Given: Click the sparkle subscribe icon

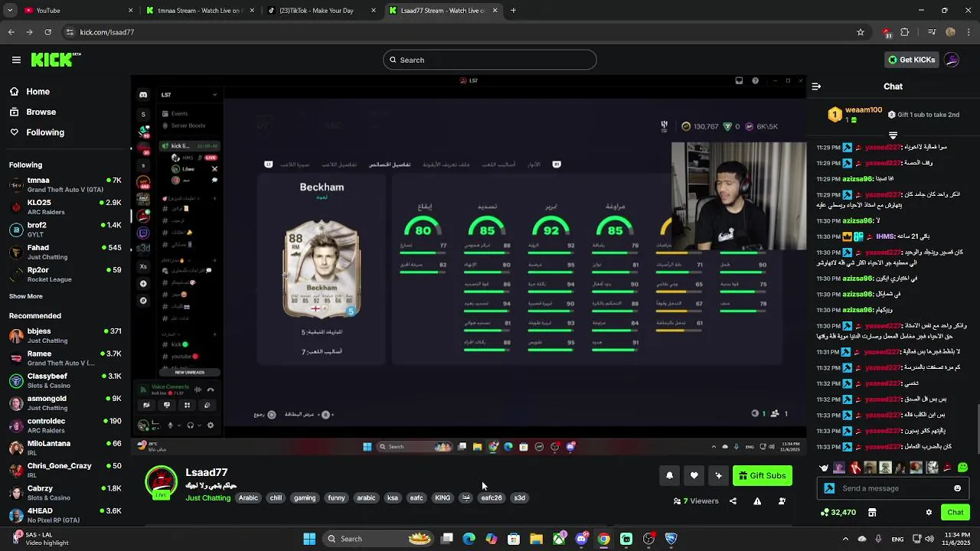Looking at the screenshot, I should pos(718,475).
